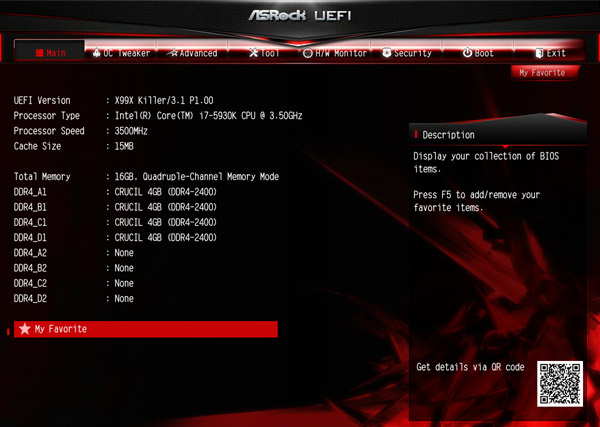Click the DDR4_B2 slot label
The height and width of the screenshot is (427, 600).
pyautogui.click(x=30, y=269)
